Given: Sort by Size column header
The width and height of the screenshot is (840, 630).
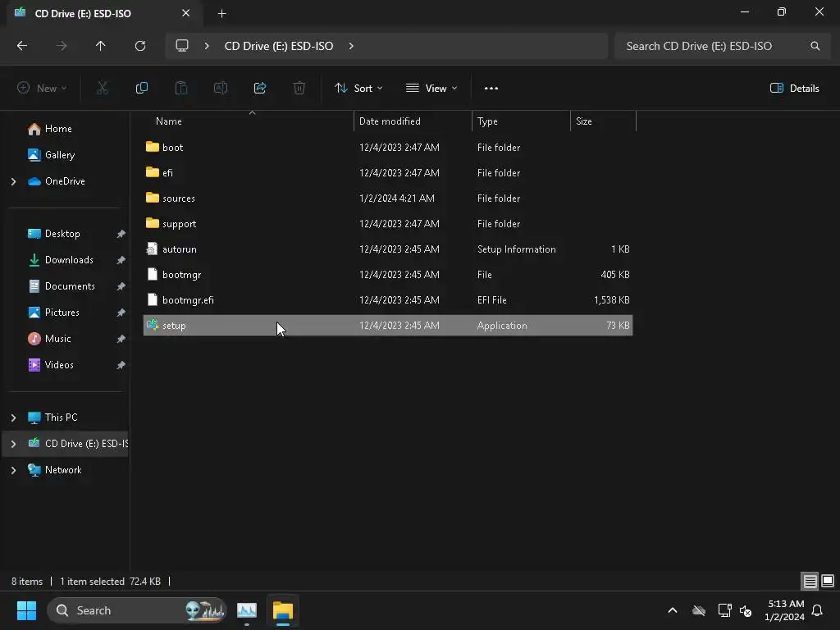Looking at the screenshot, I should click(x=603, y=121).
